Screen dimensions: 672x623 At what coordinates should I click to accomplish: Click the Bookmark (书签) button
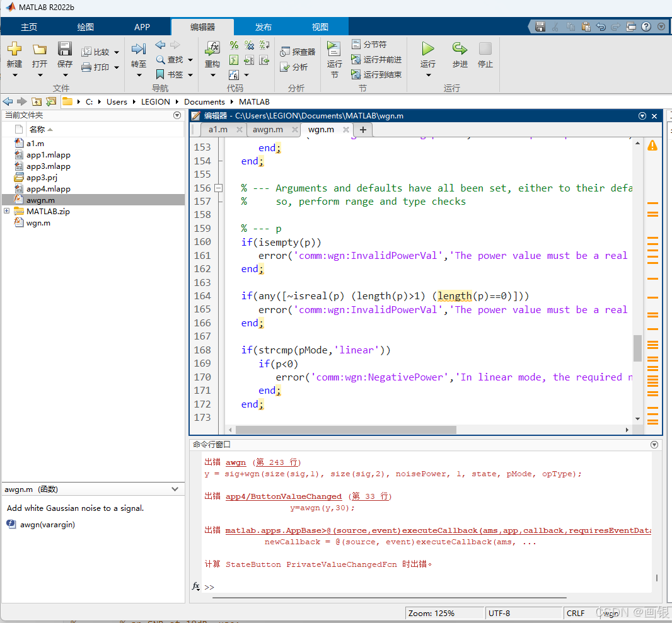click(x=170, y=74)
